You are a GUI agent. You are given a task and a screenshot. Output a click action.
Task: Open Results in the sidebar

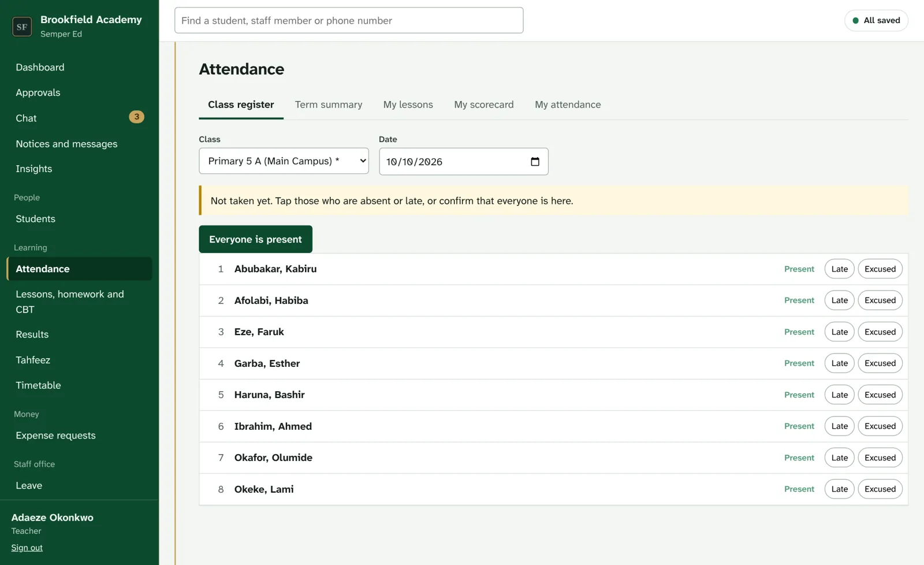(x=79, y=334)
